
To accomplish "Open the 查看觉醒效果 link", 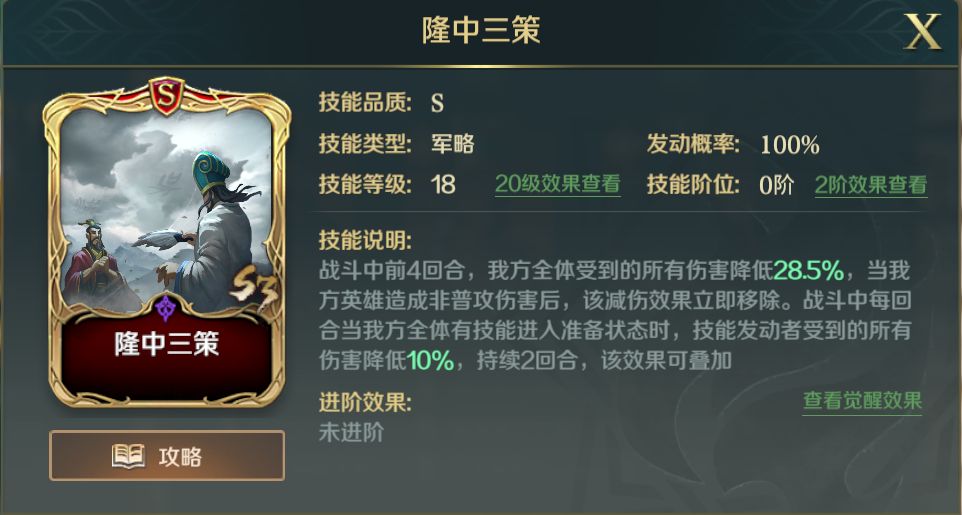I will 862,401.
